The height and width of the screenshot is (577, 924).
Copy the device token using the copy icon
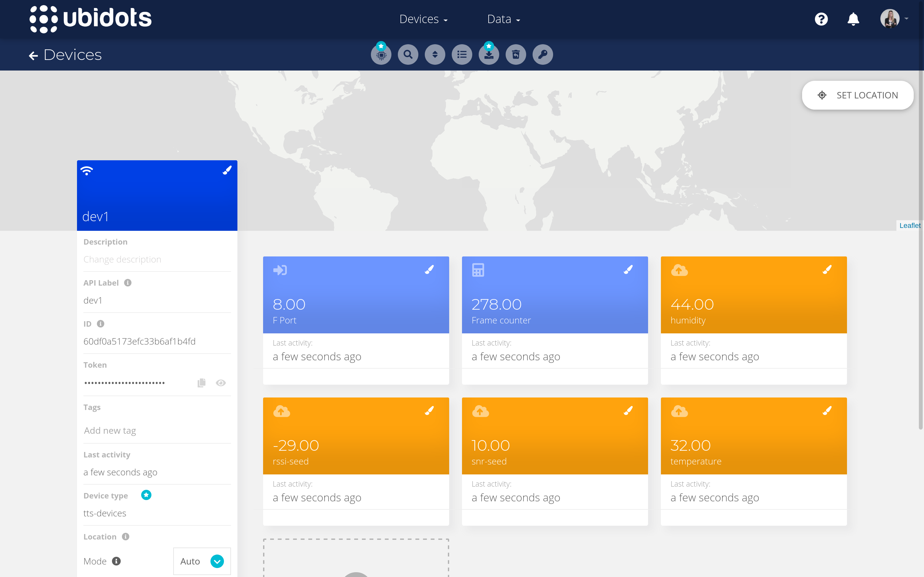click(201, 382)
